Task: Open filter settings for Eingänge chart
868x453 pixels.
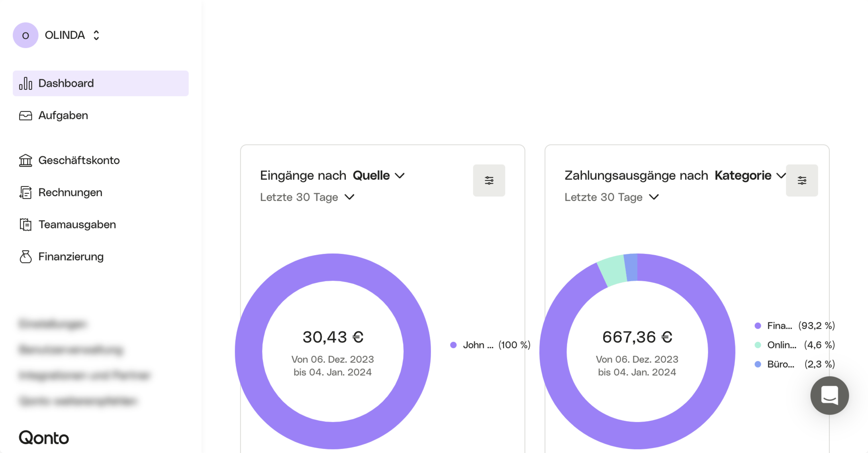Action: click(x=489, y=181)
